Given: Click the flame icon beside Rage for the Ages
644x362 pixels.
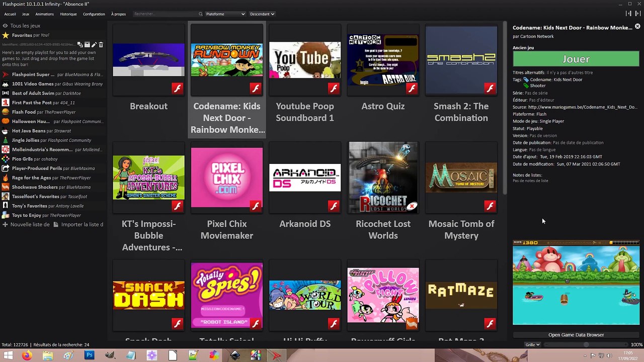Looking at the screenshot, I should 6,177.
